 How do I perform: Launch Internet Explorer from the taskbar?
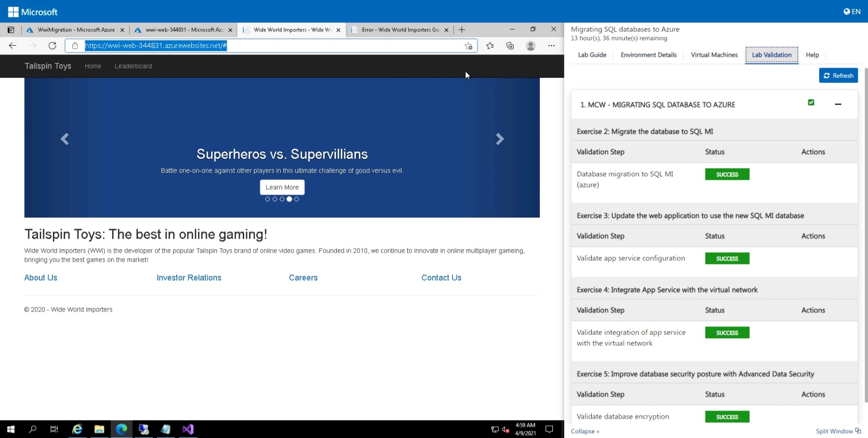(77, 429)
